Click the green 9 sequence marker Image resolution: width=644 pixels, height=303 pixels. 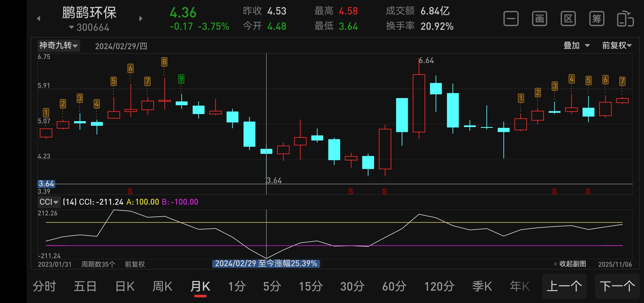click(x=181, y=79)
